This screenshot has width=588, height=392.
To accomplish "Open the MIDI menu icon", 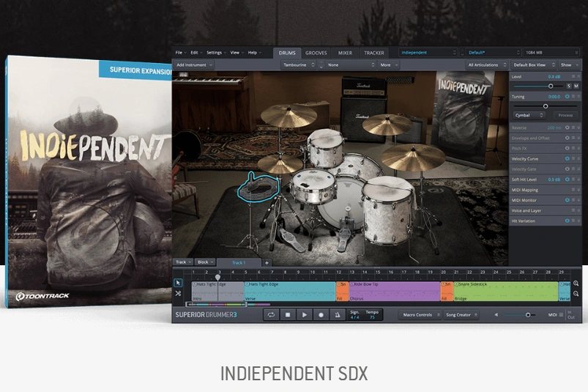I will (561, 315).
